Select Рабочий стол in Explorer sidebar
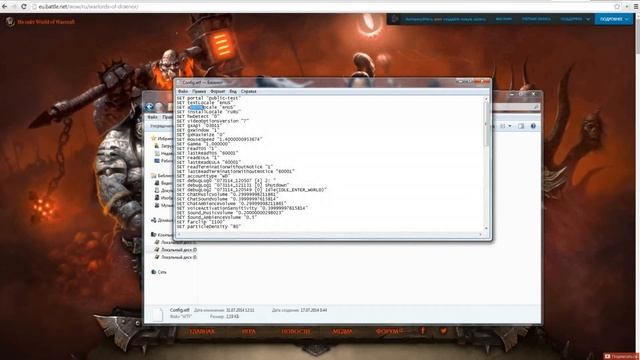 165,161
